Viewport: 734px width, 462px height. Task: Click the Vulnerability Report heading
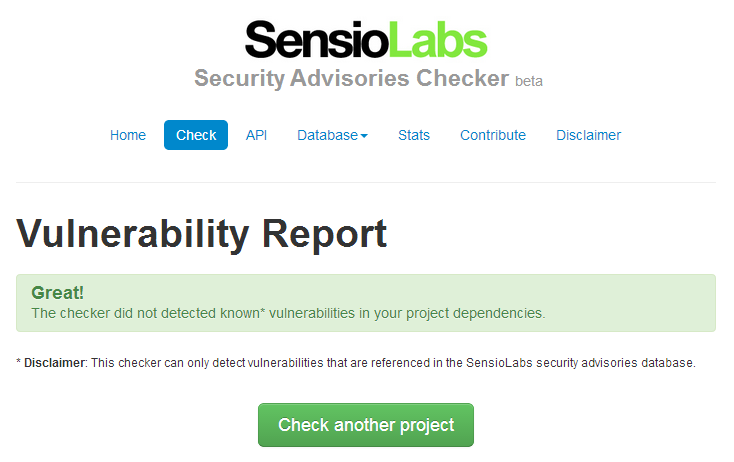tap(202, 234)
